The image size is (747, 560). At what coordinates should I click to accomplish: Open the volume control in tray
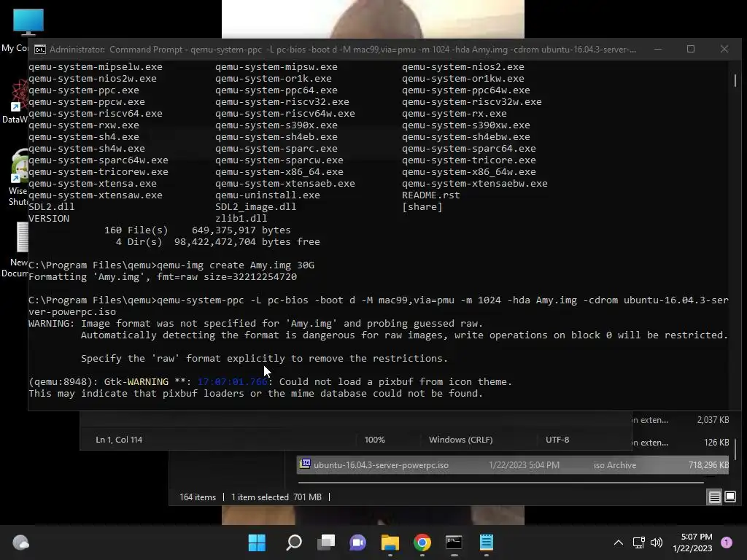[x=657, y=542]
